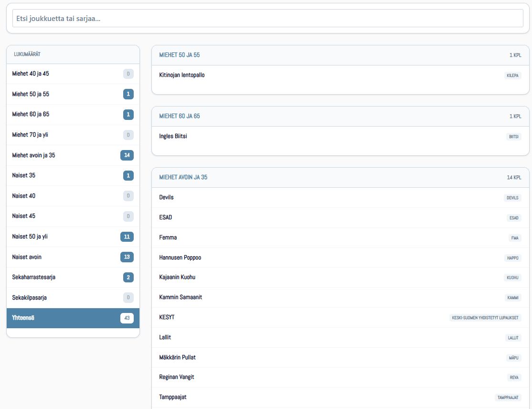Viewport: 532px width, 409px height.
Task: Select the Devils team row
Action: pyautogui.click(x=166, y=197)
